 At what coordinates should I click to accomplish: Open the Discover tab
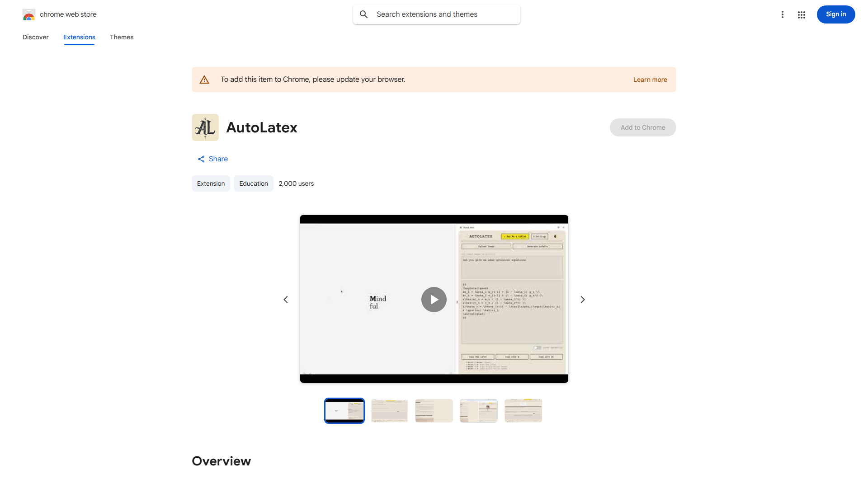pos(35,37)
